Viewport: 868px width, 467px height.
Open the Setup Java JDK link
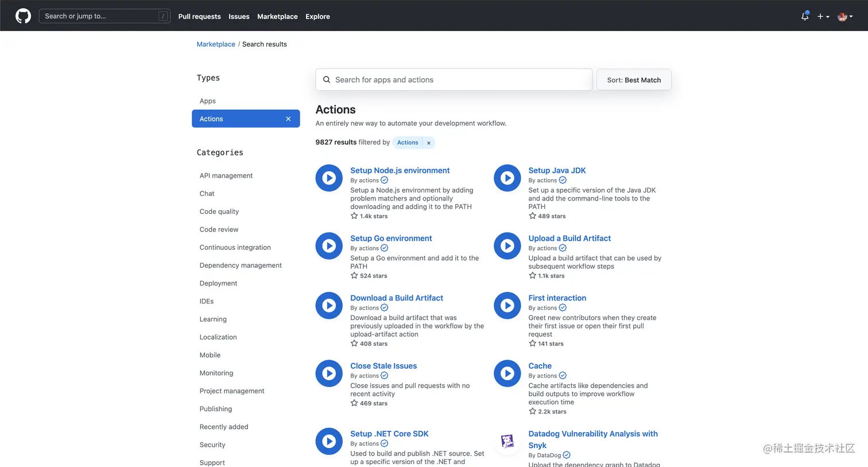[x=557, y=171]
